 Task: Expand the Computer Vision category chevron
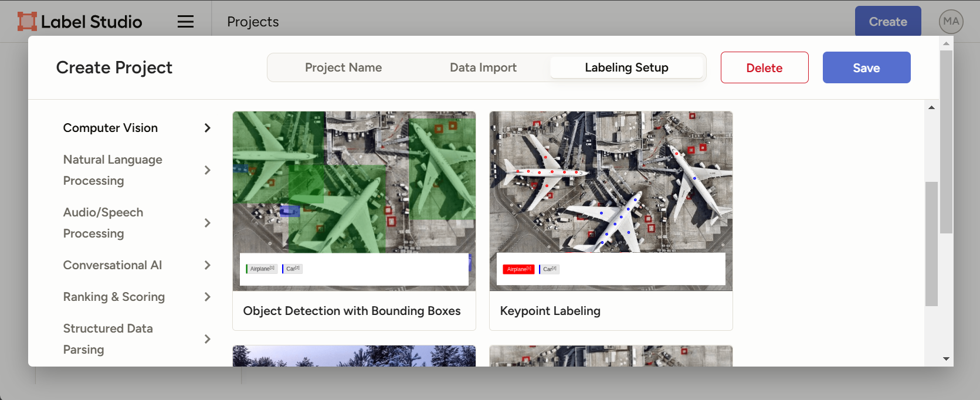tap(207, 128)
